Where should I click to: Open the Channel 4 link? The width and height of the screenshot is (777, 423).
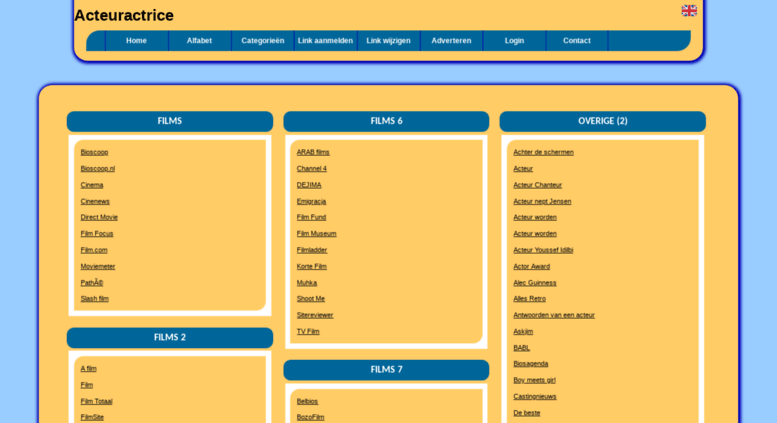tap(312, 168)
